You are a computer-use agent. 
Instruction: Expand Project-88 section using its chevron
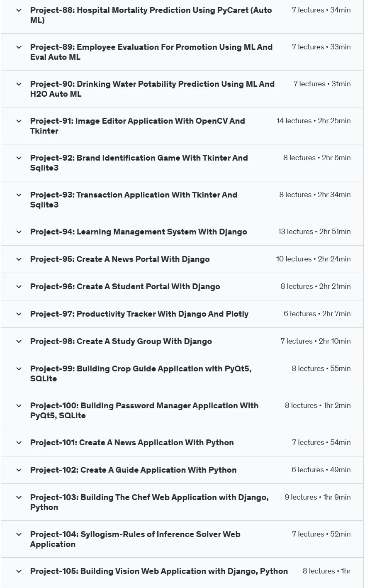(x=19, y=10)
